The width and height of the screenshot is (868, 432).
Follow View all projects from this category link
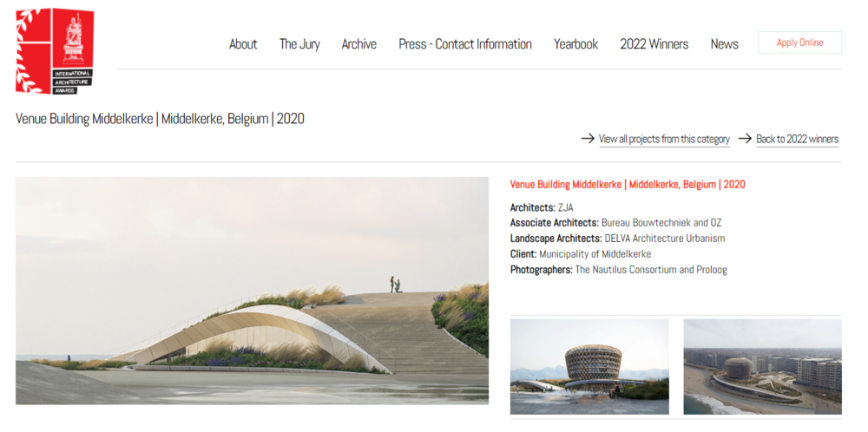664,140
